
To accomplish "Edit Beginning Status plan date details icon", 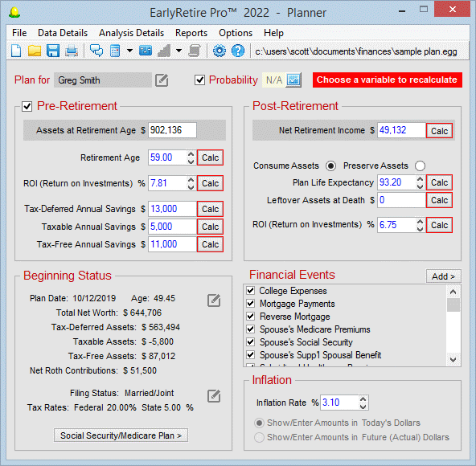I will tap(214, 300).
